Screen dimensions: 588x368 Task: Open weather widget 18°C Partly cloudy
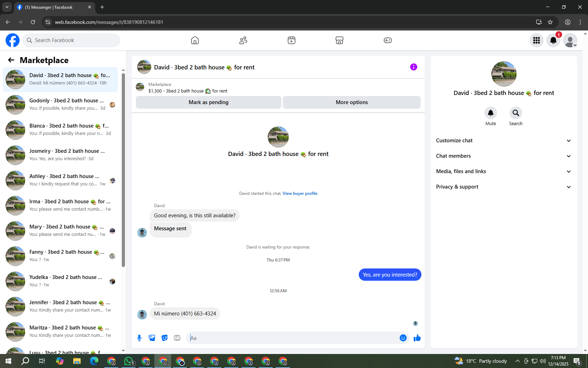[481, 361]
